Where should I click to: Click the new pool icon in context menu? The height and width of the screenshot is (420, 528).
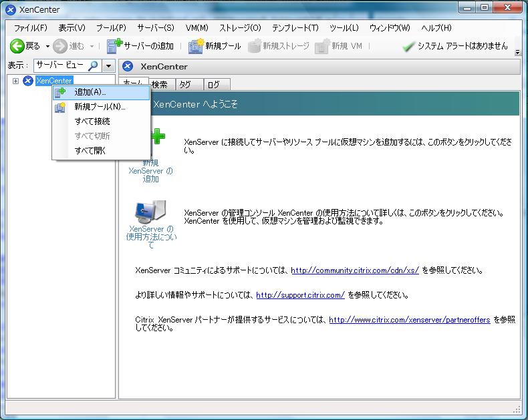coord(60,107)
